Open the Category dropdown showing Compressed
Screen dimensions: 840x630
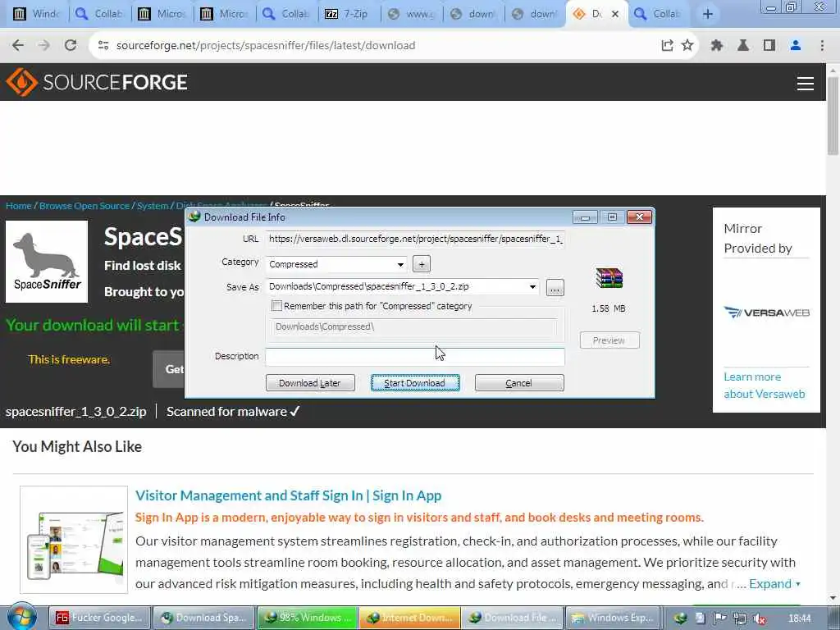pos(336,264)
